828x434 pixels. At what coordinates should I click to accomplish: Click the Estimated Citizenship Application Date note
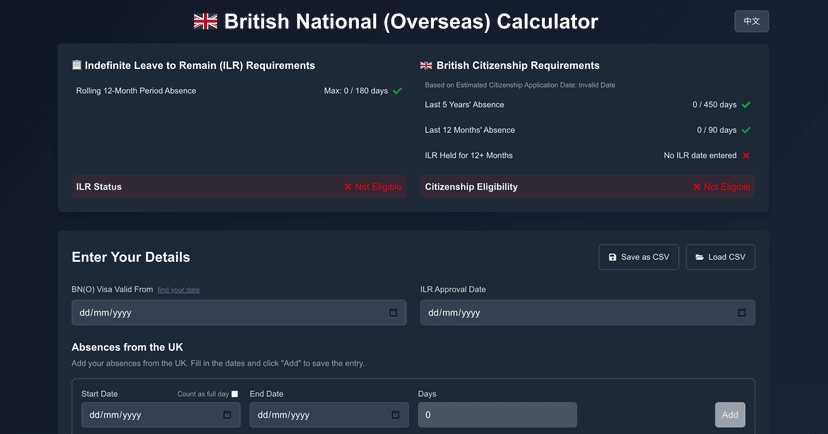point(520,85)
